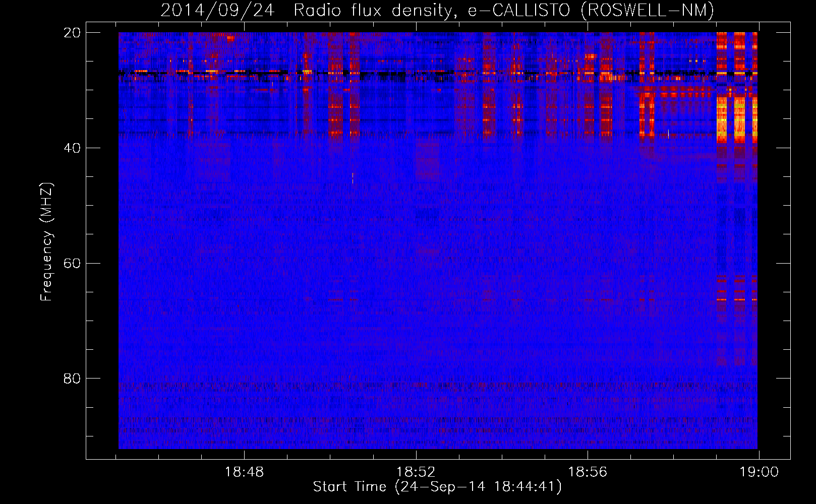Click the 80 frequency tick label
The width and height of the screenshot is (816, 504).
pos(72,379)
